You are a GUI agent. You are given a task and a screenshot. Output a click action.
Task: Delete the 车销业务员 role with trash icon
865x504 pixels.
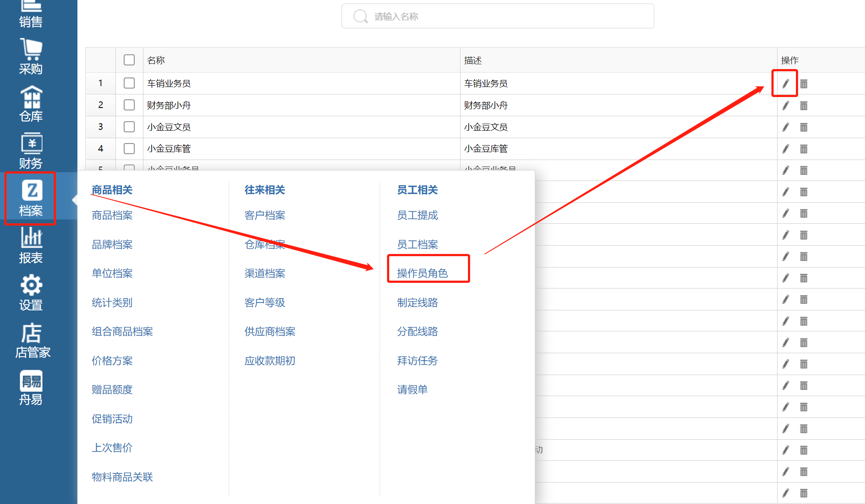804,83
